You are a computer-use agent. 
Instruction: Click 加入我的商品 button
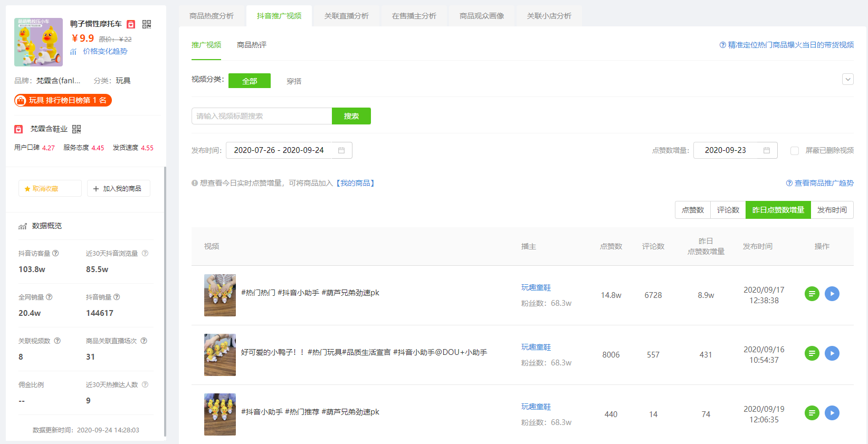tap(119, 188)
